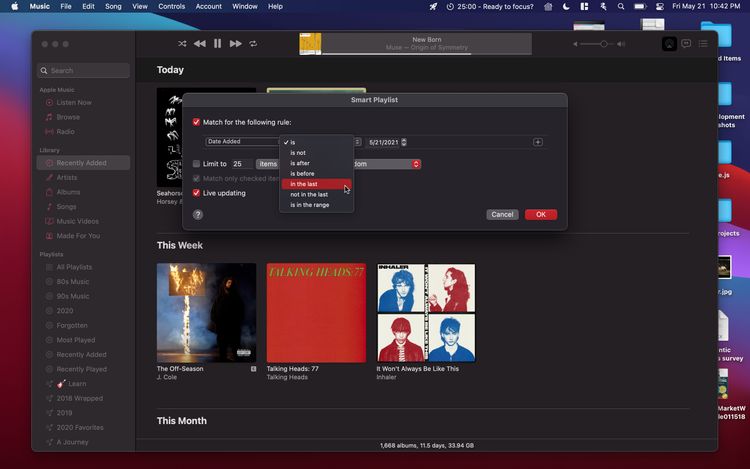Open The Off-Season album cover

point(206,313)
